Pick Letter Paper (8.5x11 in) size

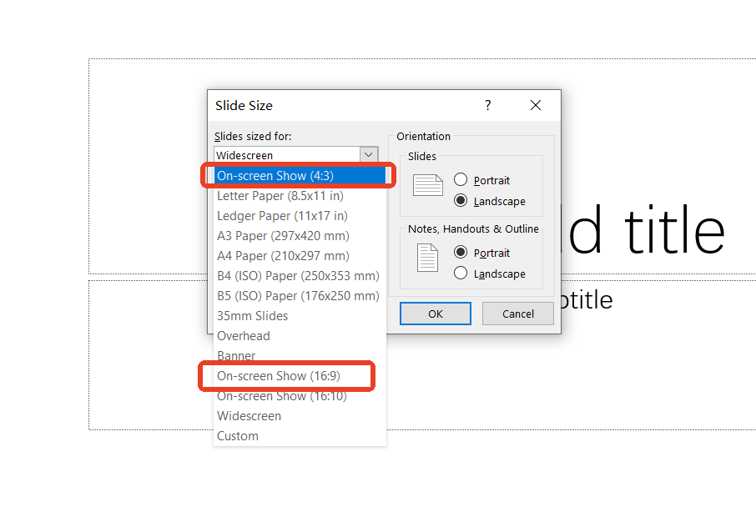(x=280, y=196)
